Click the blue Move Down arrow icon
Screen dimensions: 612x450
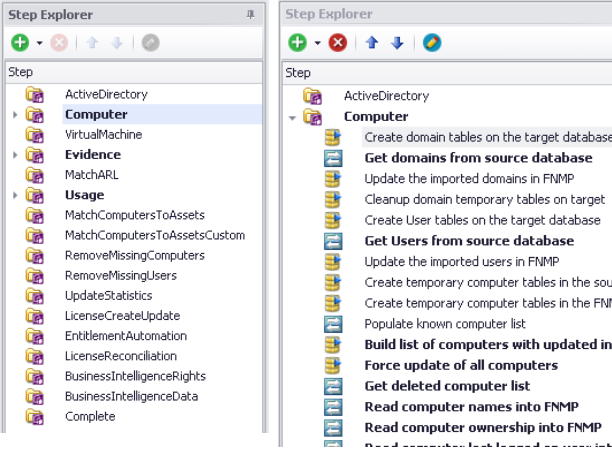(x=397, y=43)
